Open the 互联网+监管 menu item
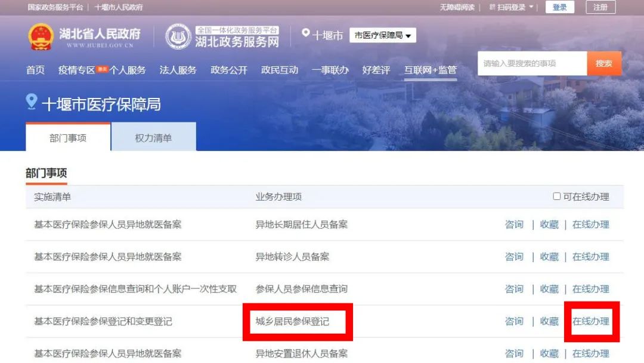644x363 pixels. tap(431, 70)
